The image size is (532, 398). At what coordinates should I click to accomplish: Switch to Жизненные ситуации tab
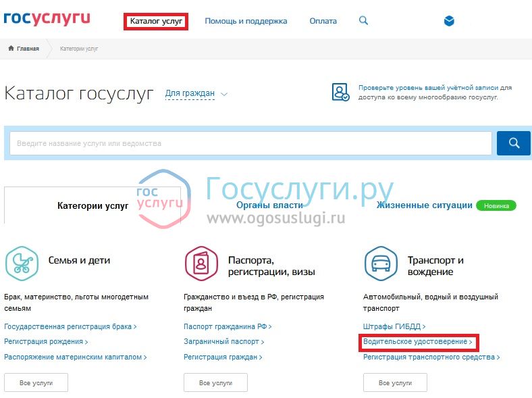click(x=425, y=205)
